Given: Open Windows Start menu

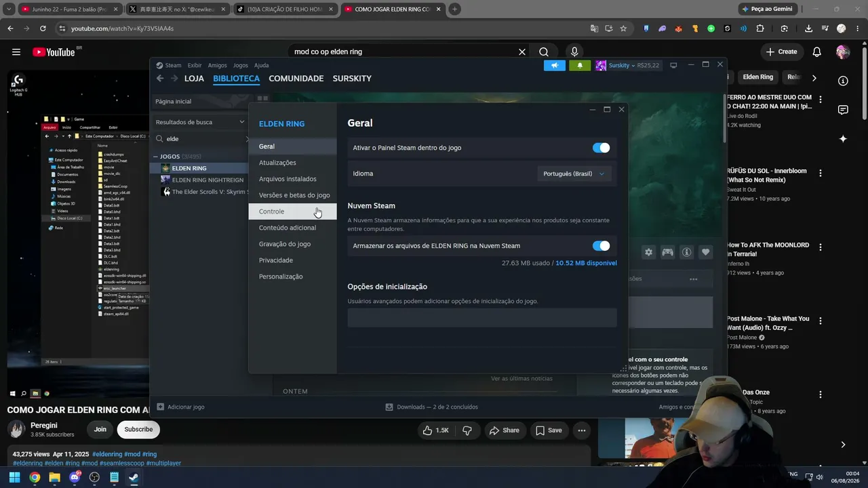Looking at the screenshot, I should pos(14,477).
